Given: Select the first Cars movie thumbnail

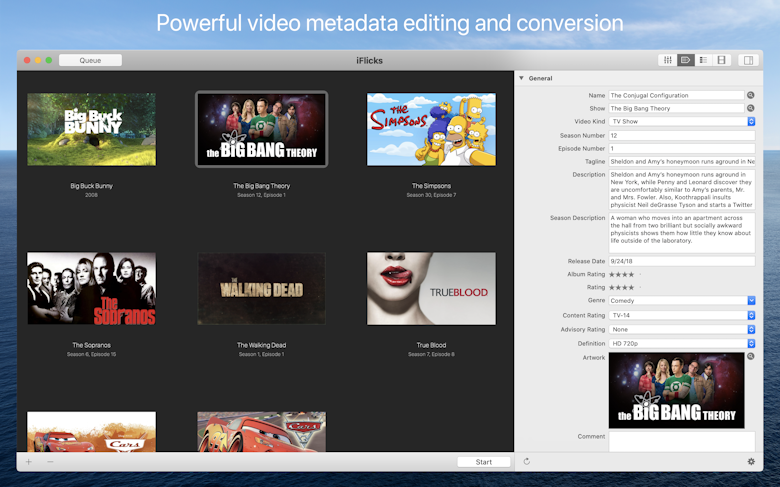Looking at the screenshot, I should [x=92, y=431].
